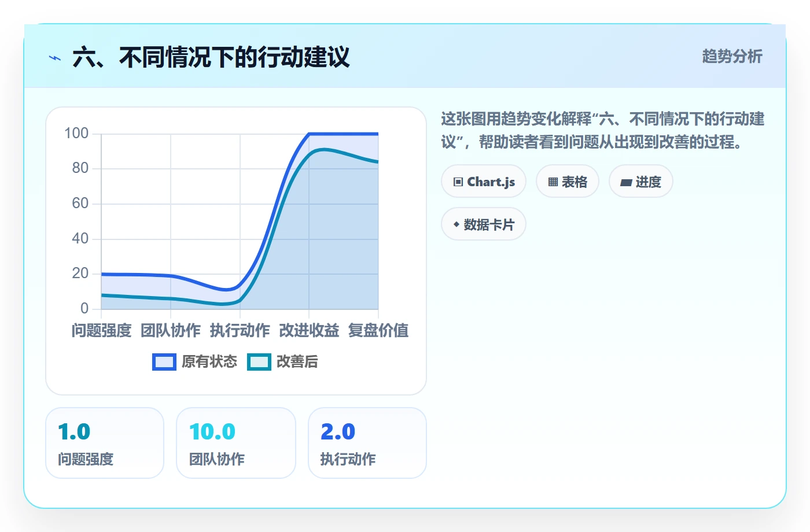The height and width of the screenshot is (532, 810).
Task: Click the 改善后 legend label
Action: 297,362
